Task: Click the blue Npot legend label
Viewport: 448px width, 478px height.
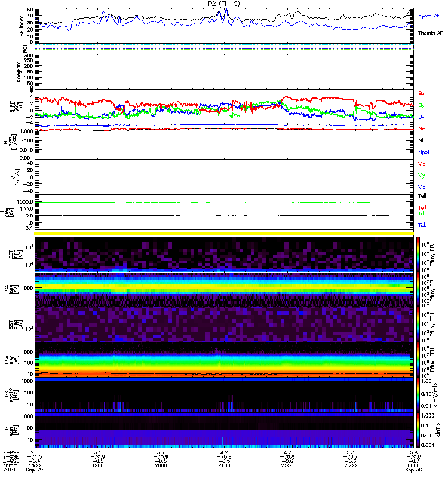Action: point(424,152)
